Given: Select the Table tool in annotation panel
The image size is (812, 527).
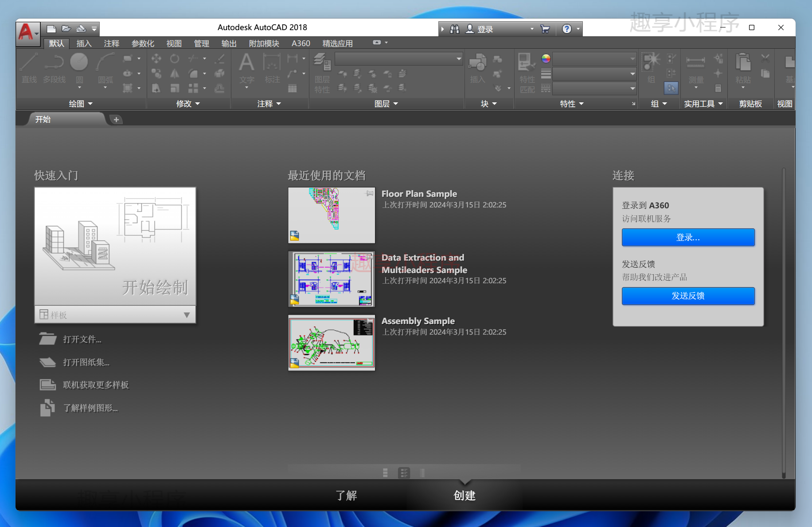Looking at the screenshot, I should pos(292,88).
